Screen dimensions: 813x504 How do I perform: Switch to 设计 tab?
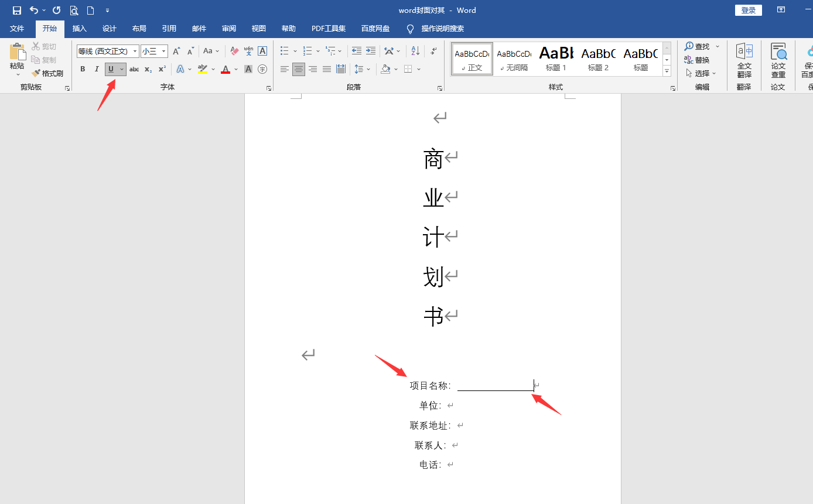coord(110,29)
